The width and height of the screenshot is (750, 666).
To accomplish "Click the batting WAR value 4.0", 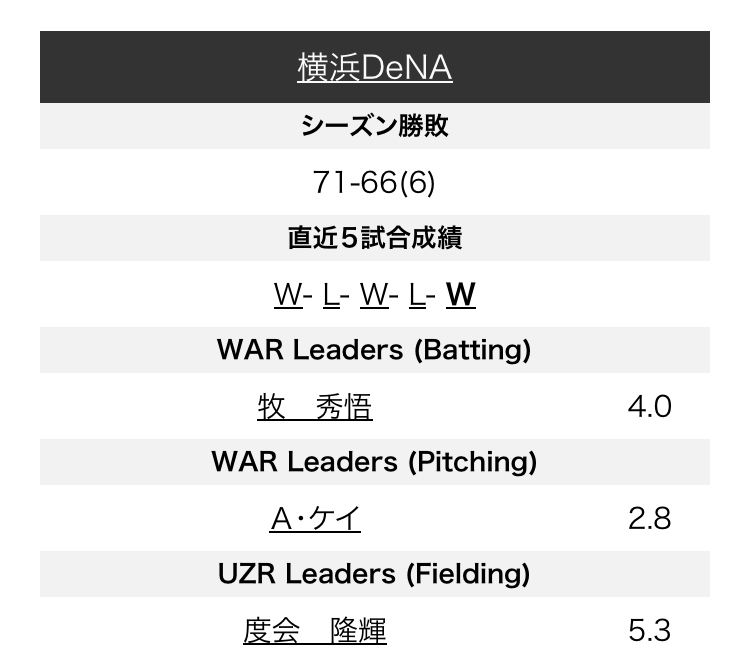I will point(650,407).
